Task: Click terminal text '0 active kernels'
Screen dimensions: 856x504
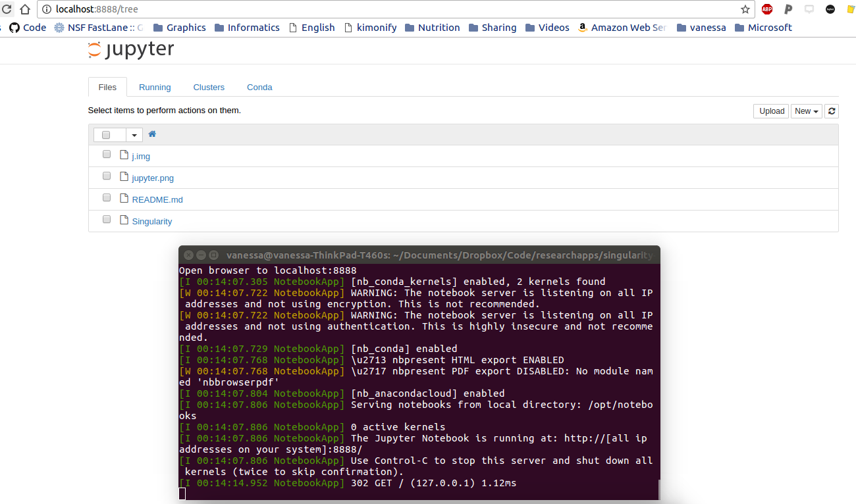Action: [398, 427]
